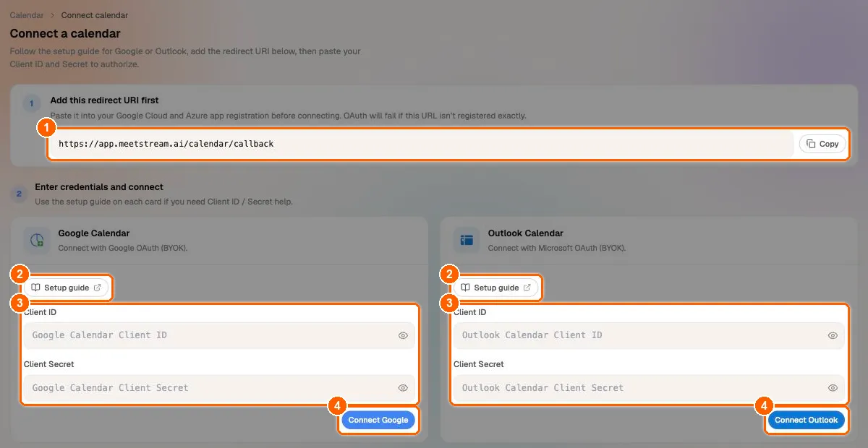Open the Google Calendar Setup guide
Image resolution: width=868 pixels, height=448 pixels.
(67, 288)
